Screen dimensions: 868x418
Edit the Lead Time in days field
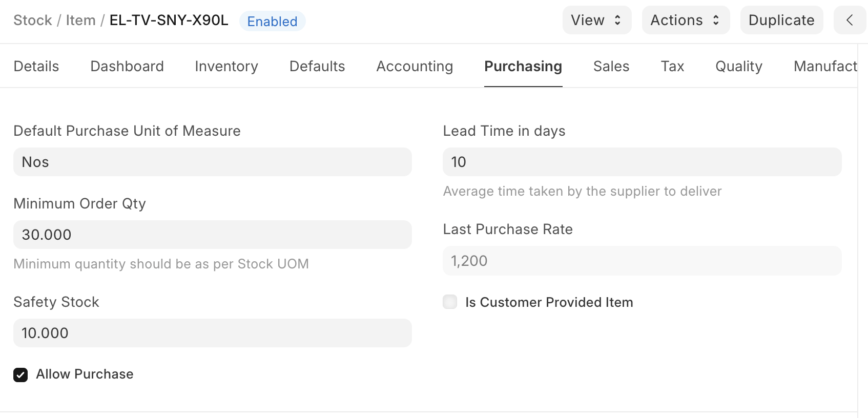(642, 162)
